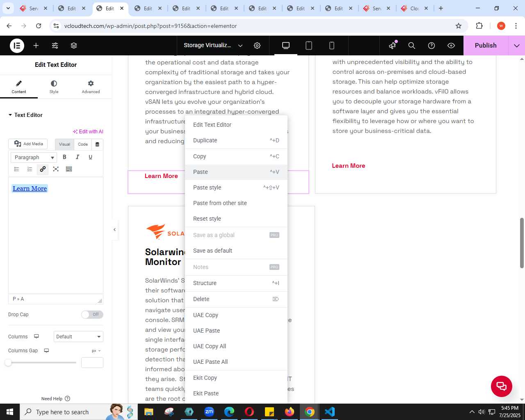The height and width of the screenshot is (420, 525).
Task: Open Chrome from the taskbar
Action: coord(310,412)
